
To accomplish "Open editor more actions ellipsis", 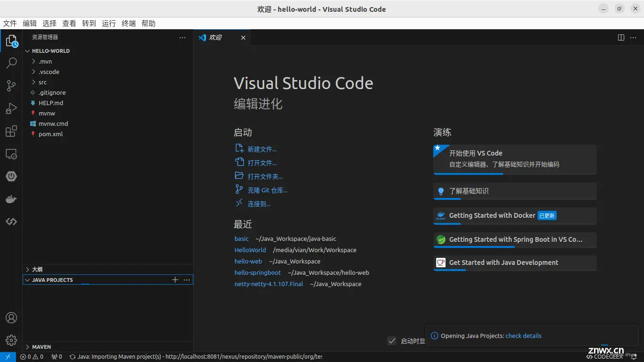I will (x=633, y=38).
